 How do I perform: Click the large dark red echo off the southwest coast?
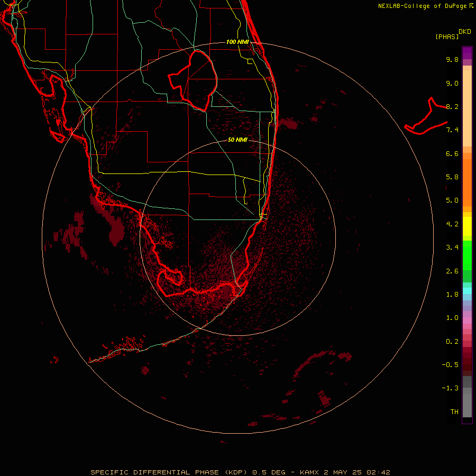tap(116, 232)
